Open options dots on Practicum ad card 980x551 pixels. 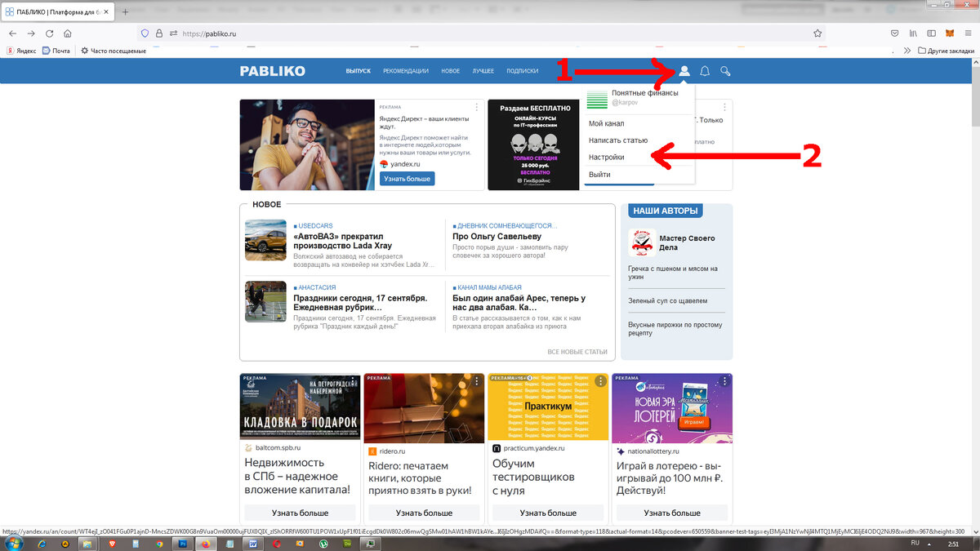click(x=601, y=380)
